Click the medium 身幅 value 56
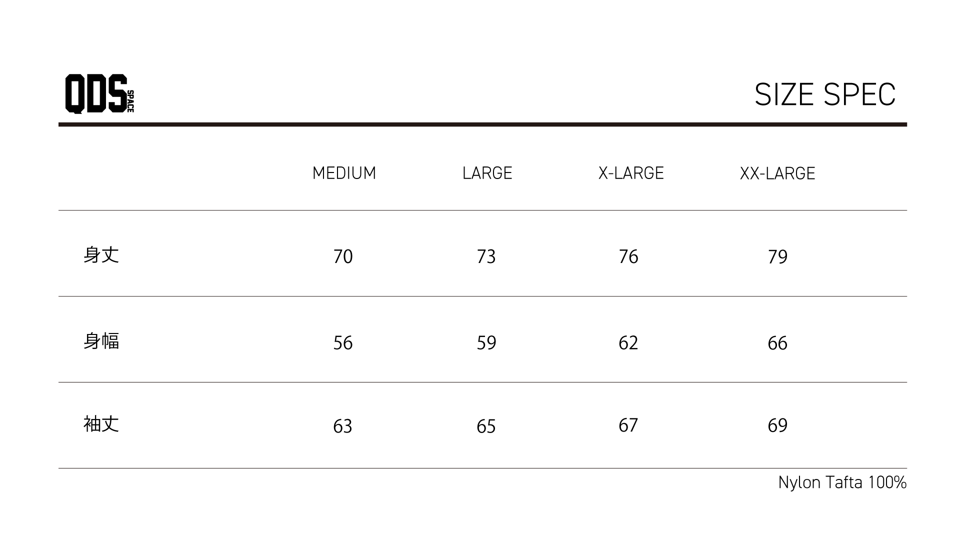Screen dimensions: 980x540 343,343
